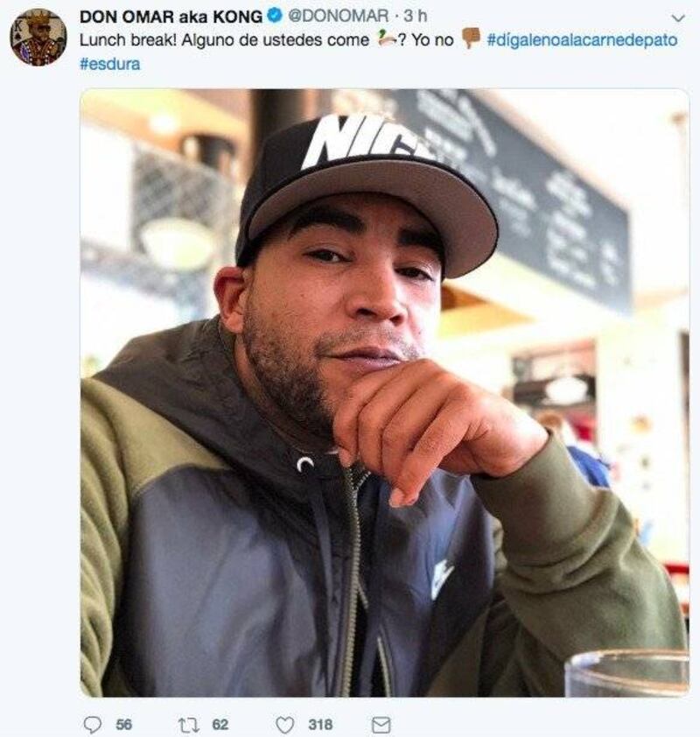This screenshot has height=737, width=700.
Task: Click the reply speech bubble icon
Action: click(92, 725)
